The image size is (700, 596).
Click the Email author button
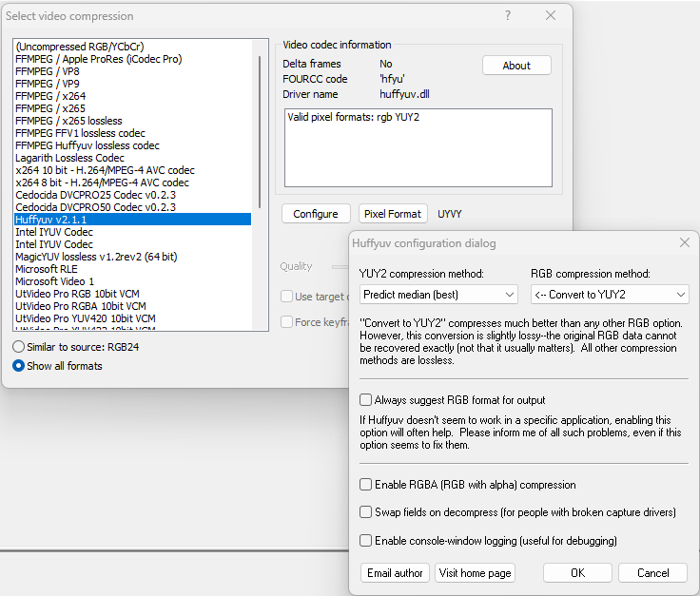pyautogui.click(x=395, y=573)
